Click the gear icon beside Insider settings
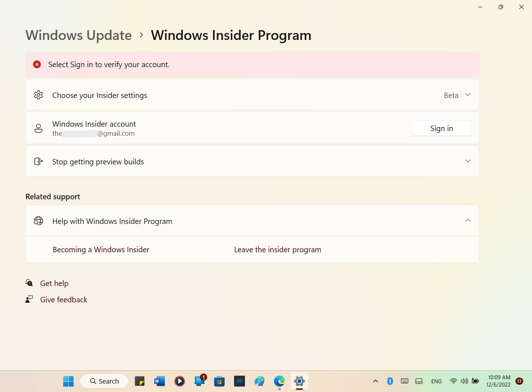Viewport: 532px width, 392px height. coord(38,95)
